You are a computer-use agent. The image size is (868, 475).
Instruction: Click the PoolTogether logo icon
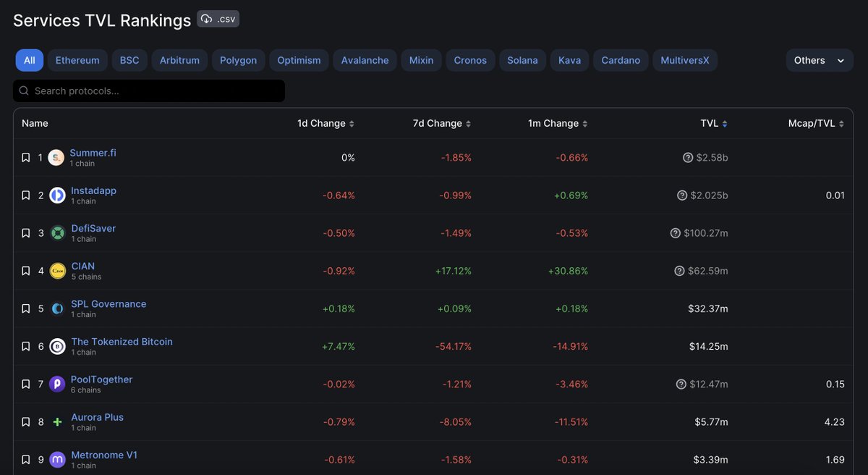tap(57, 384)
